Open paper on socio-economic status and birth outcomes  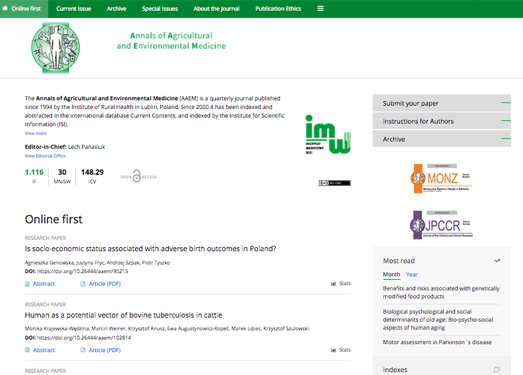click(x=150, y=249)
